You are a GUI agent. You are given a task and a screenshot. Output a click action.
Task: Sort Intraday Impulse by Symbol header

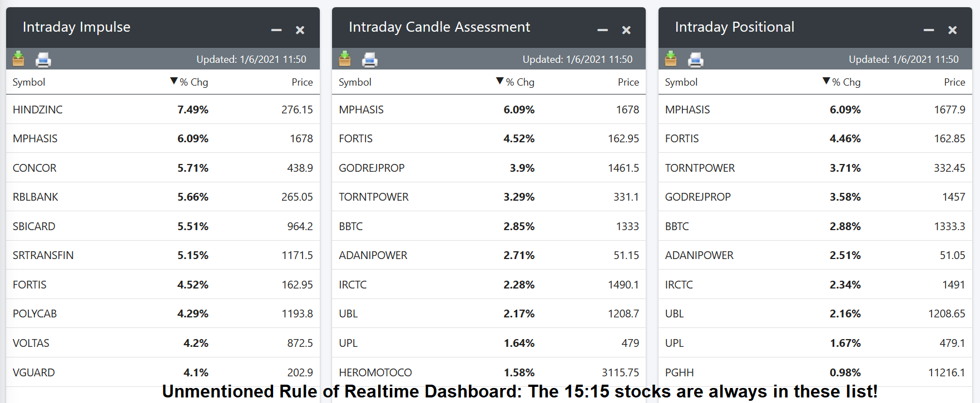pos(29,82)
